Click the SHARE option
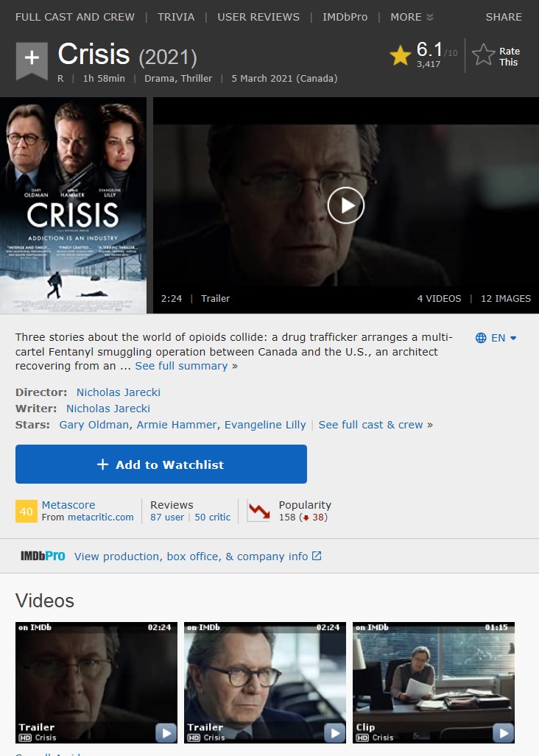This screenshot has height=756, width=539. coord(504,17)
